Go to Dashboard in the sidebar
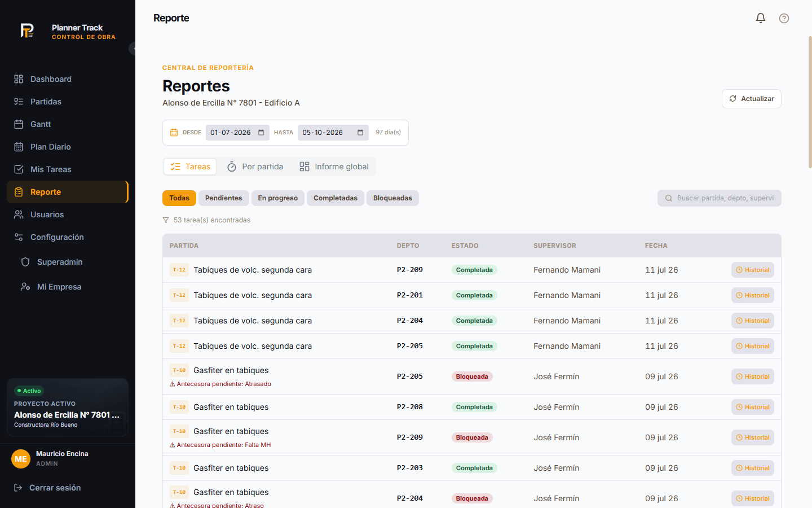The height and width of the screenshot is (508, 812). pyautogui.click(x=68, y=79)
